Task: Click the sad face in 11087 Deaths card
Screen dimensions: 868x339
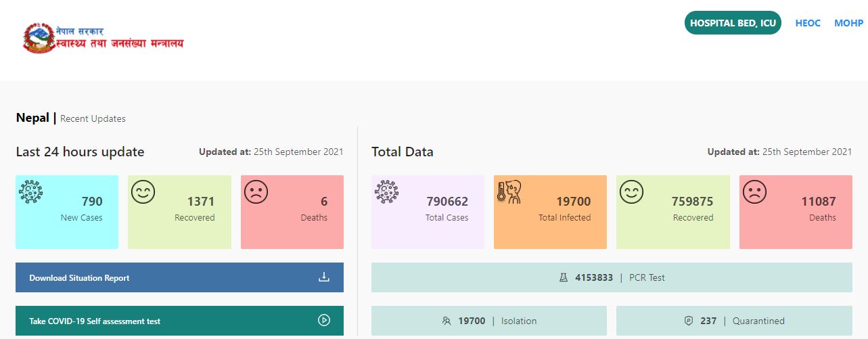Action: coord(754,192)
